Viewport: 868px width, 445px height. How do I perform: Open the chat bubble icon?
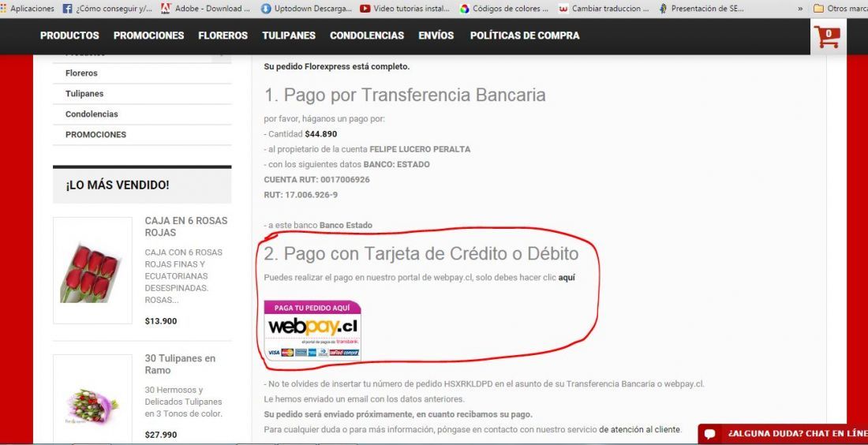[709, 433]
